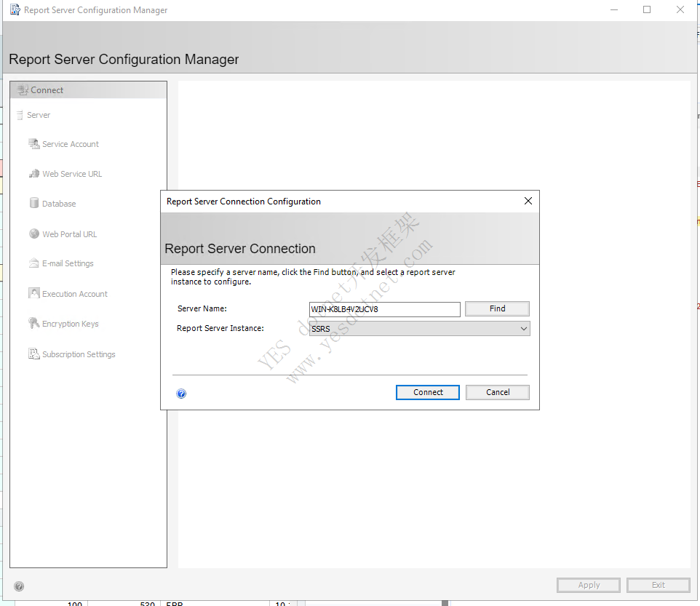The height and width of the screenshot is (606, 700).
Task: Click the Web Service URL icon
Action: (x=34, y=174)
